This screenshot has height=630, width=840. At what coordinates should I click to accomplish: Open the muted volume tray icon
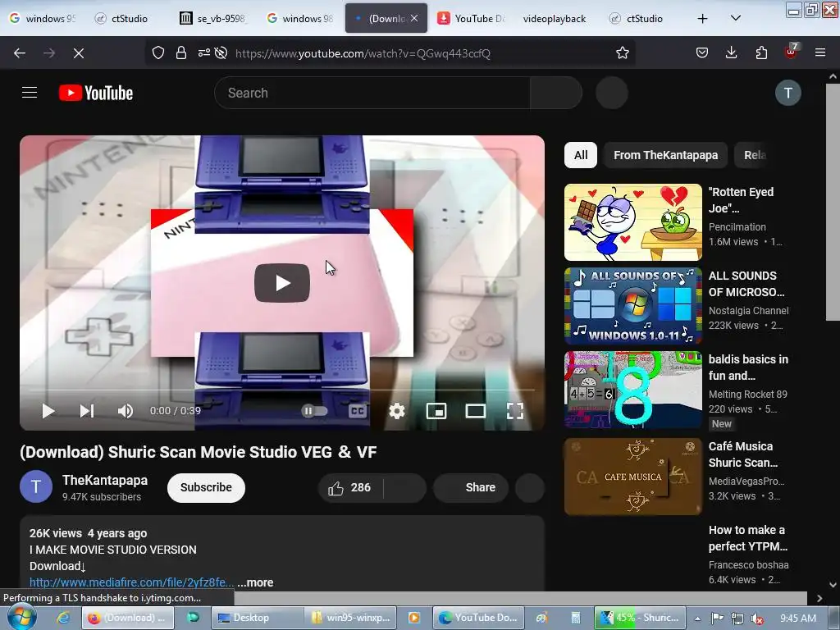[757, 619]
